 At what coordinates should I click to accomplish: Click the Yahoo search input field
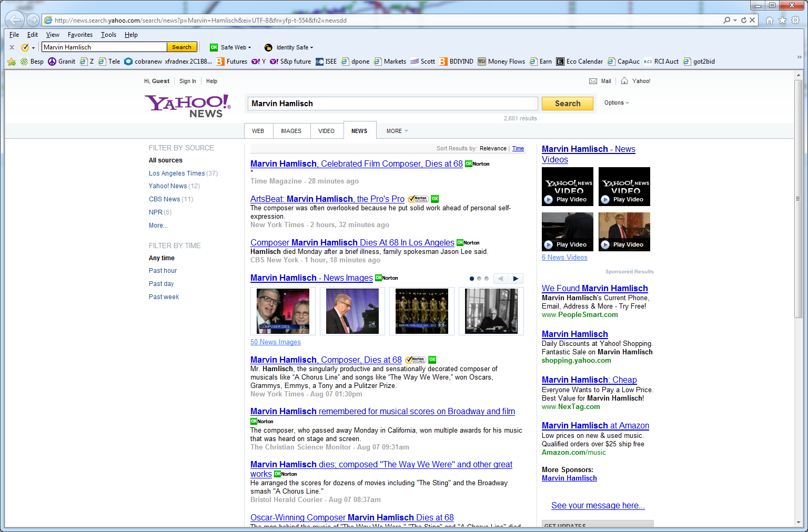coord(392,104)
